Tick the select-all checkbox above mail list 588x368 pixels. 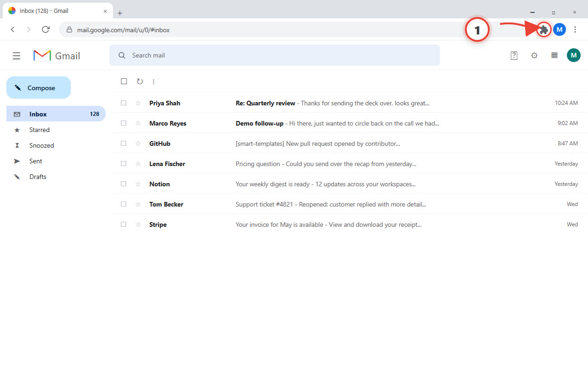point(124,81)
